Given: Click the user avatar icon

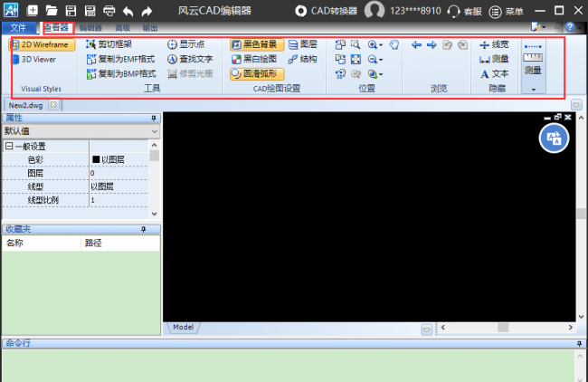Looking at the screenshot, I should tap(375, 10).
